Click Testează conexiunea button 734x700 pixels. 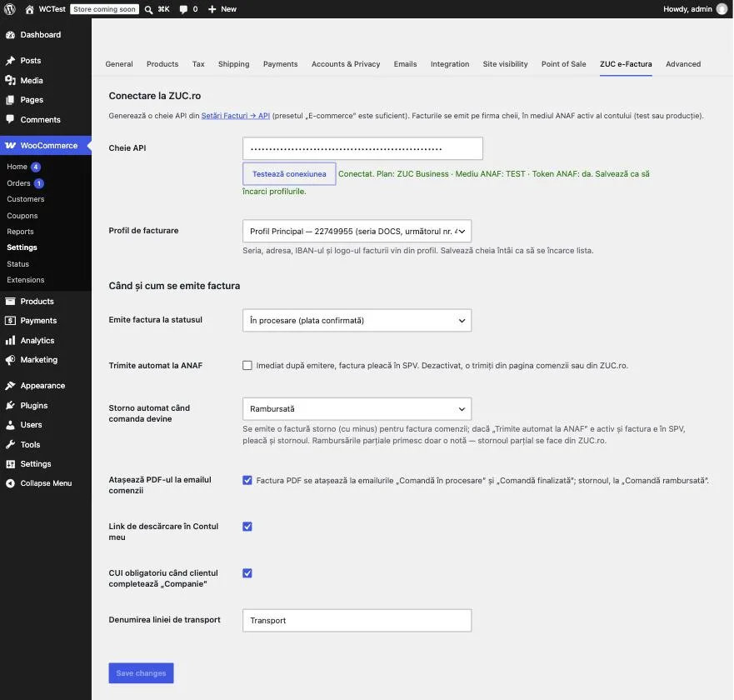289,173
